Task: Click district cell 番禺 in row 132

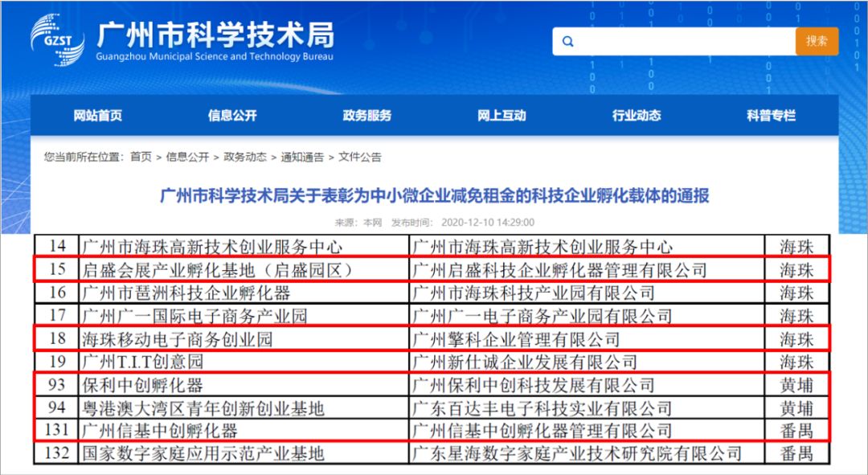Action: (x=797, y=453)
